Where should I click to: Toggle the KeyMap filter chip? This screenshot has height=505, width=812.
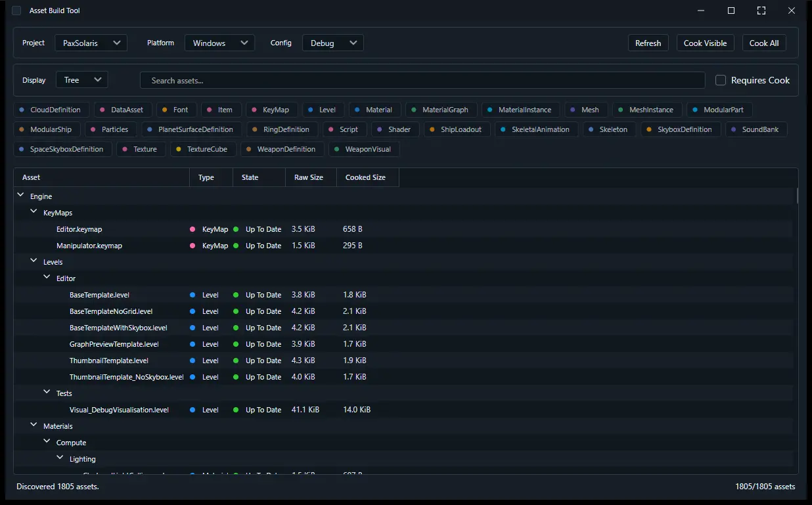click(271, 110)
